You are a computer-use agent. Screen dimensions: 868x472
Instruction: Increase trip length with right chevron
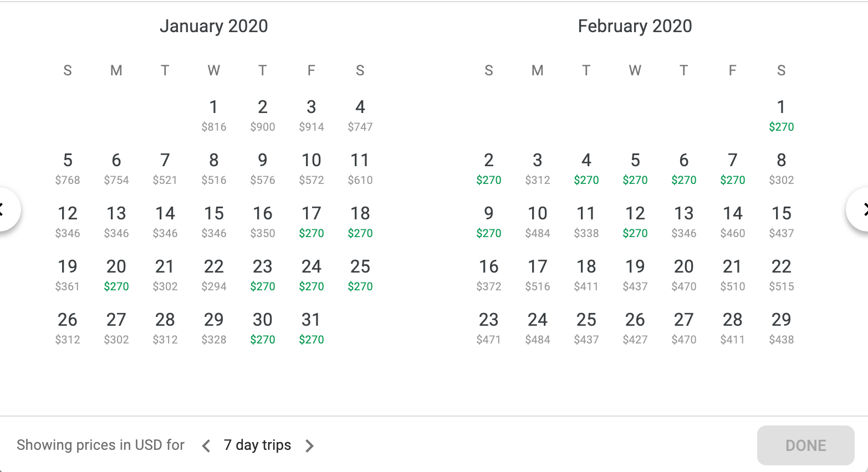309,445
